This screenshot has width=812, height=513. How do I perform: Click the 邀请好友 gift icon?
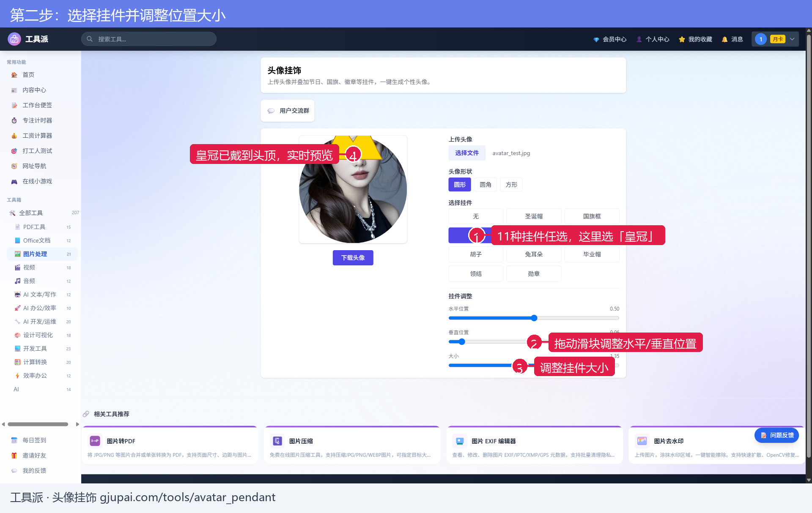14,456
